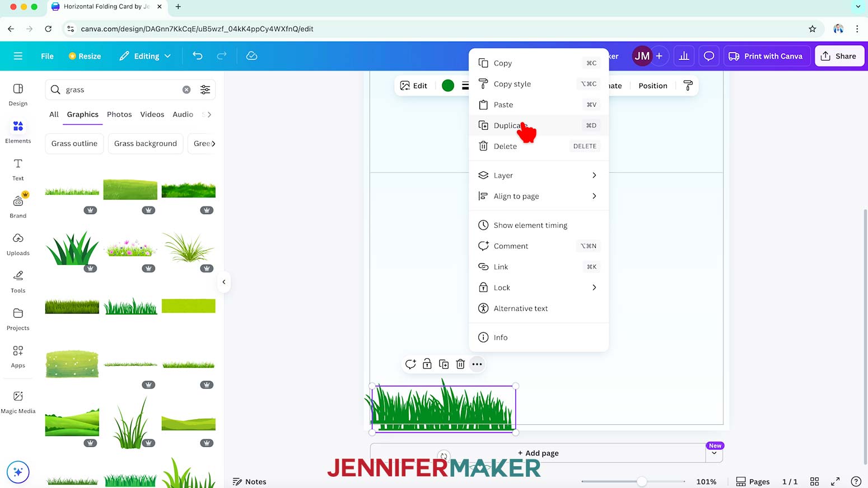This screenshot has width=868, height=488.
Task: Choose Duplicate from context menu
Action: coord(539,125)
